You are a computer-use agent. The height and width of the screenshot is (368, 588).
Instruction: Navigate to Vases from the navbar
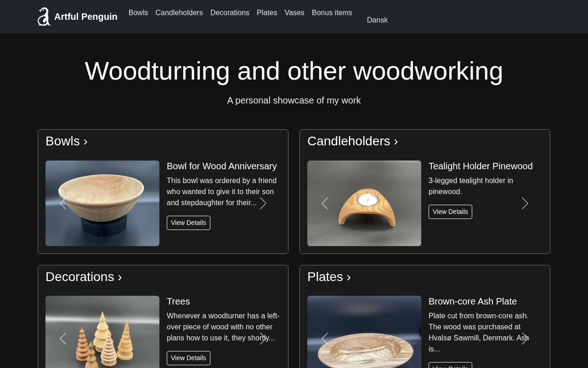(x=294, y=13)
